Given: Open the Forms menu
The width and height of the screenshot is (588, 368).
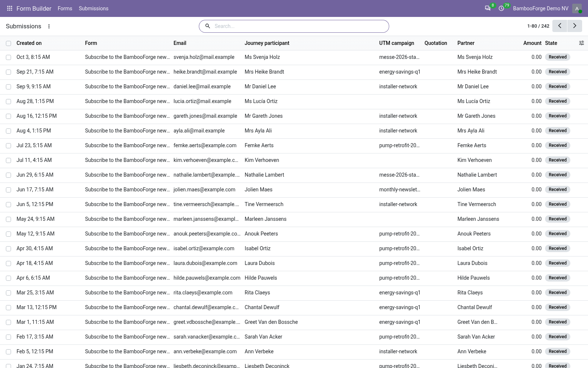Looking at the screenshot, I should pyautogui.click(x=65, y=8).
